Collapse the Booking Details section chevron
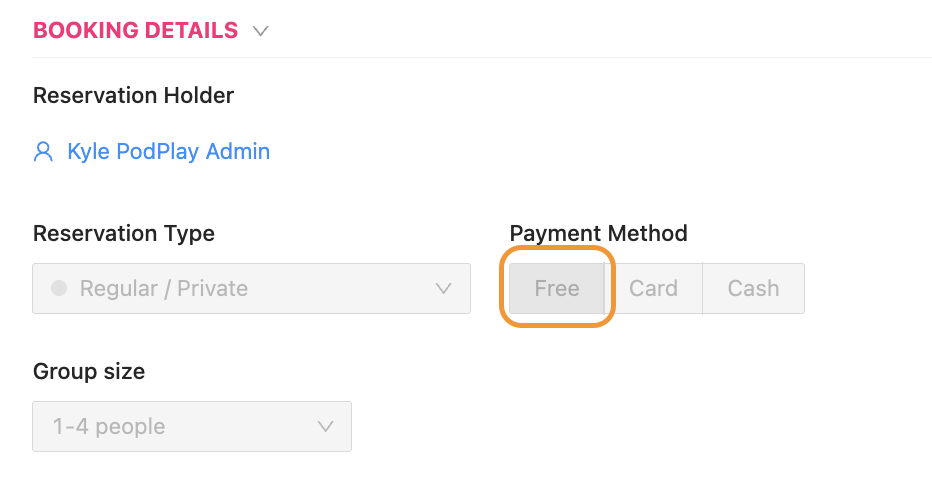932x504 pixels. (261, 31)
